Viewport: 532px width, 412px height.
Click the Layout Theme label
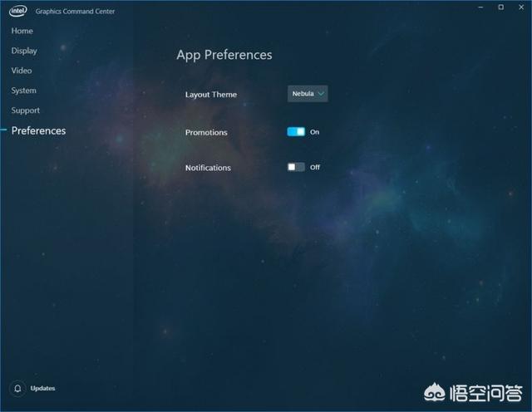pyautogui.click(x=211, y=95)
